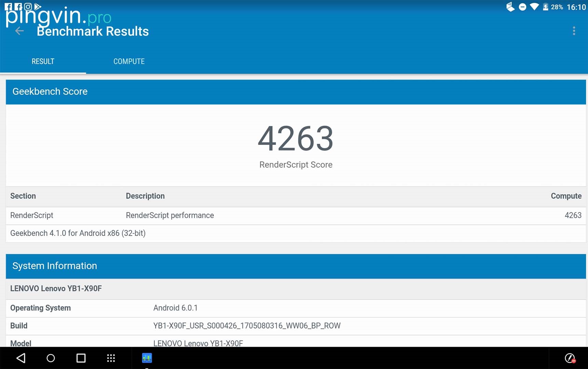Open the app drawer grid icon
This screenshot has height=369, width=588.
point(111,358)
